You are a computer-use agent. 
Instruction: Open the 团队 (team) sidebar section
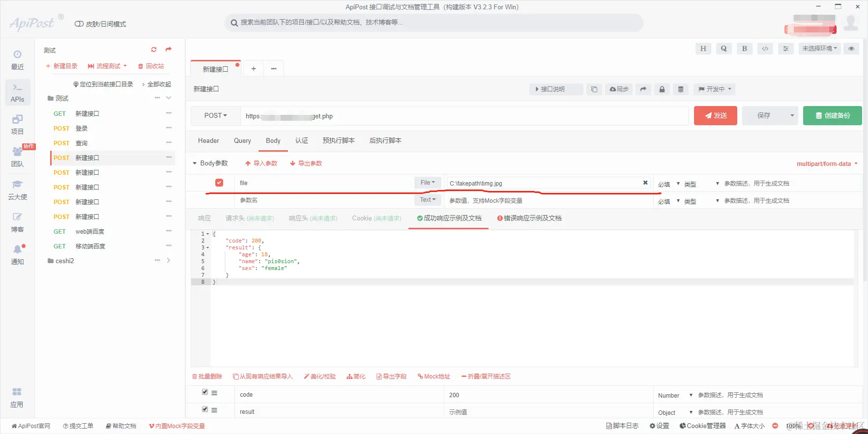coord(17,157)
